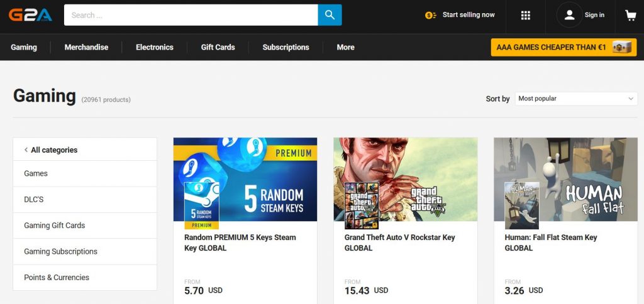The image size is (644, 304).
Task: Click the user avatar icon
Action: click(x=569, y=15)
